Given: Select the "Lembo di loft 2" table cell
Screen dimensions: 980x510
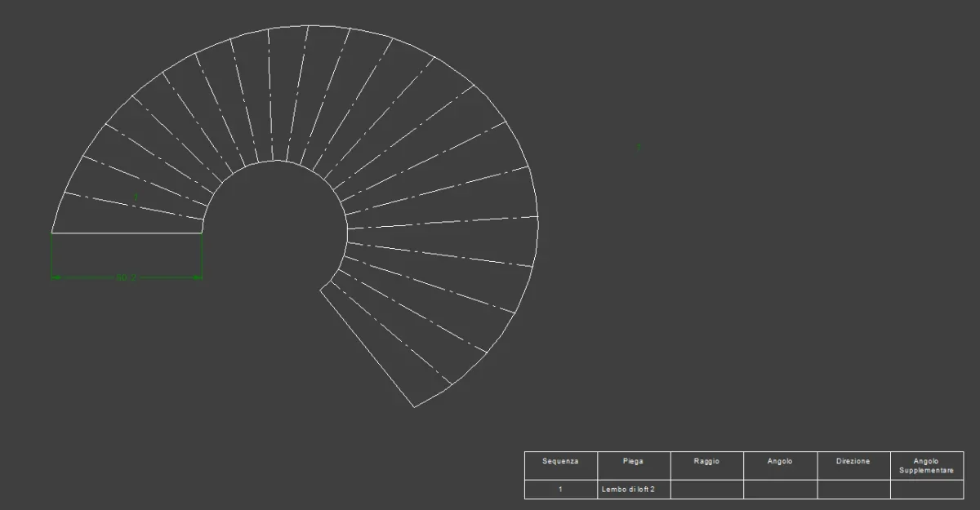Looking at the screenshot, I should [634, 490].
